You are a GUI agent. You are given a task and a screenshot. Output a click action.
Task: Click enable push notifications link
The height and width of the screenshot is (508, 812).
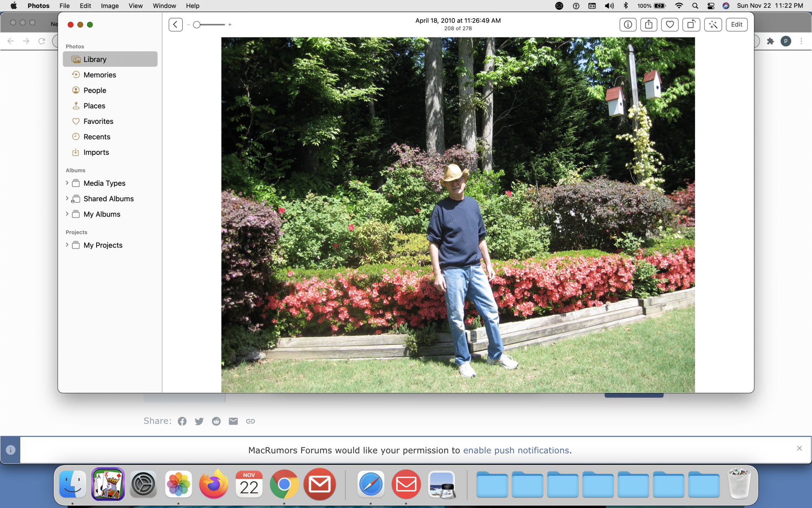pyautogui.click(x=516, y=450)
